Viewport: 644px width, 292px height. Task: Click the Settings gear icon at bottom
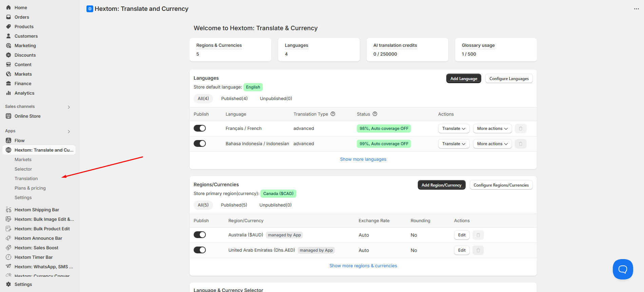pos(8,284)
